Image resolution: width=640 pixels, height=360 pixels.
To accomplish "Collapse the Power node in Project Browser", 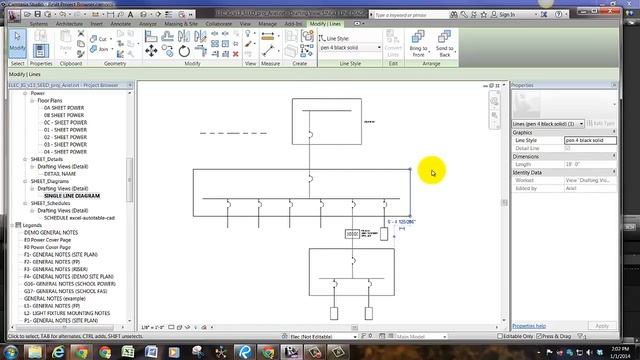I will pyautogui.click(x=25, y=93).
